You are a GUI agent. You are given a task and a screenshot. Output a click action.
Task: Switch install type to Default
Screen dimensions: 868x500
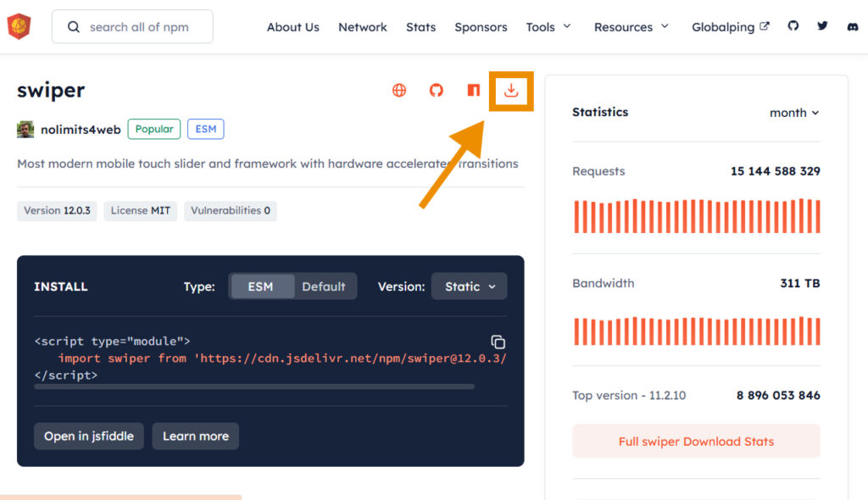coord(324,286)
